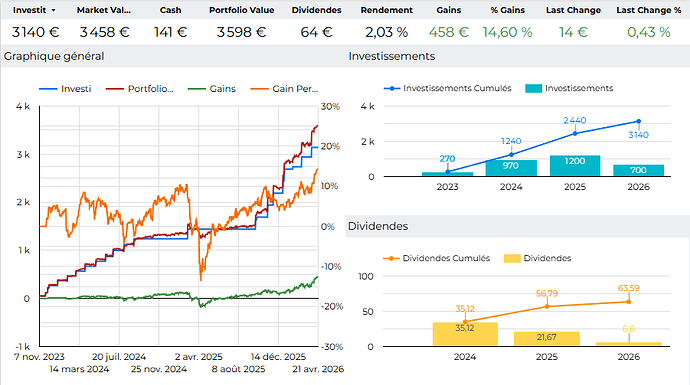Toggle Investissements Cumulés legend entry
690x385 pixels.
click(x=448, y=88)
